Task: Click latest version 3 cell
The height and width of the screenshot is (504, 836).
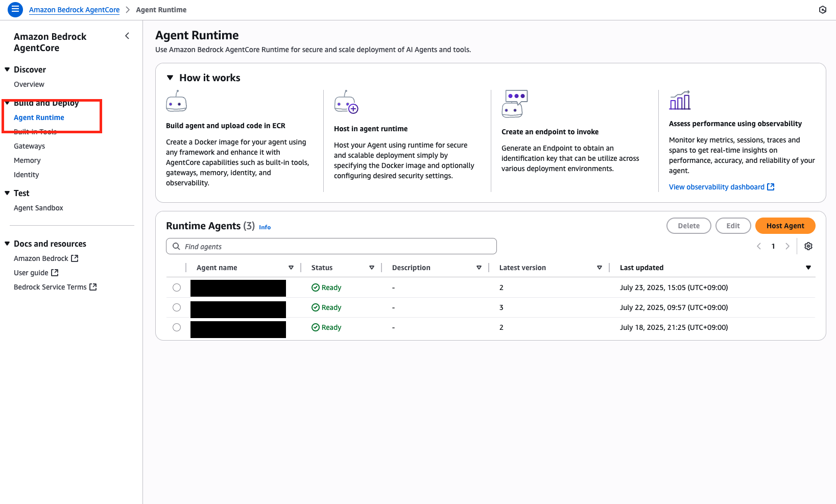Action: pyautogui.click(x=501, y=307)
